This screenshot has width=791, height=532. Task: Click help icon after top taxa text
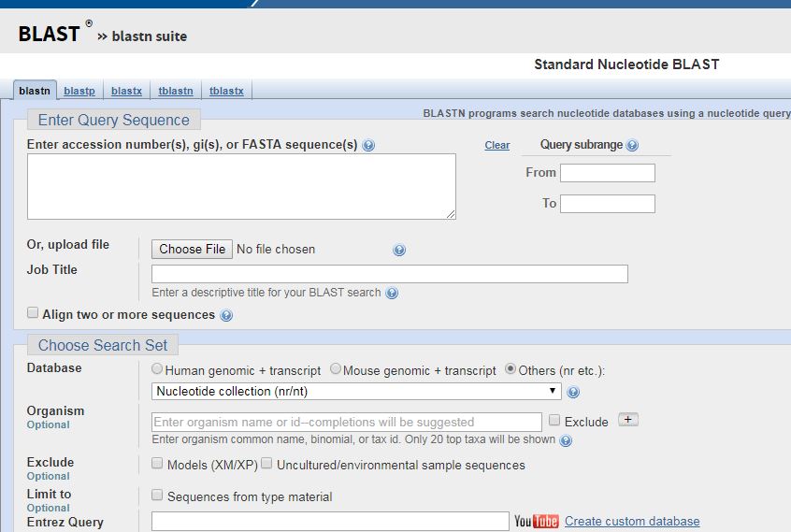pyautogui.click(x=566, y=440)
